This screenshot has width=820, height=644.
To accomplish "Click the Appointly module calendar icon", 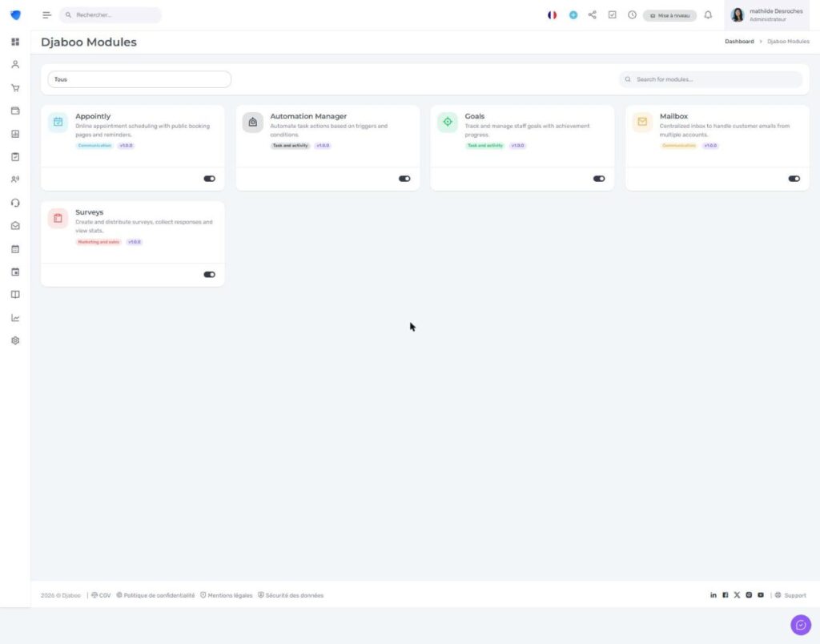I will coord(58,122).
